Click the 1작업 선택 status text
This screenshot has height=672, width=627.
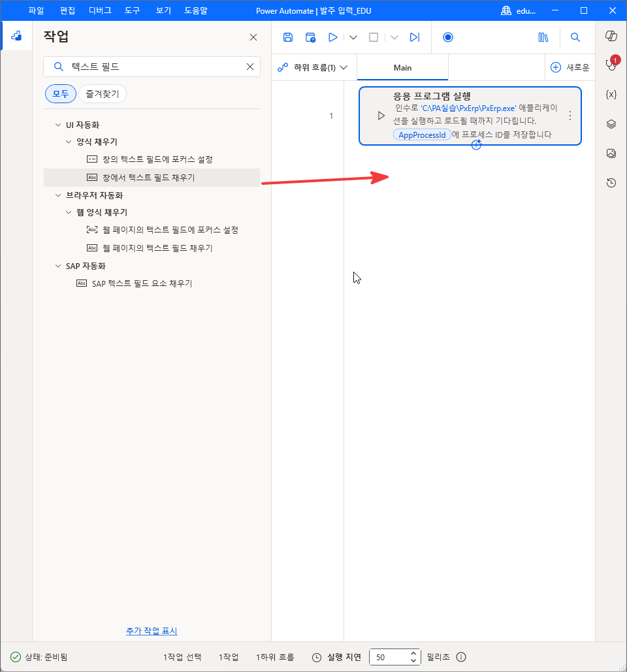pyautogui.click(x=182, y=657)
